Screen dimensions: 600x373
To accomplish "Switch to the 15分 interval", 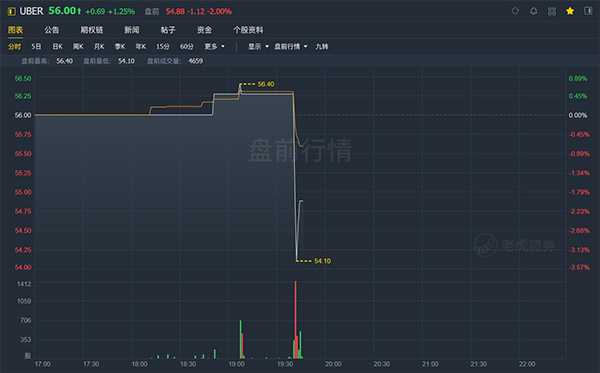I will 163,47.
